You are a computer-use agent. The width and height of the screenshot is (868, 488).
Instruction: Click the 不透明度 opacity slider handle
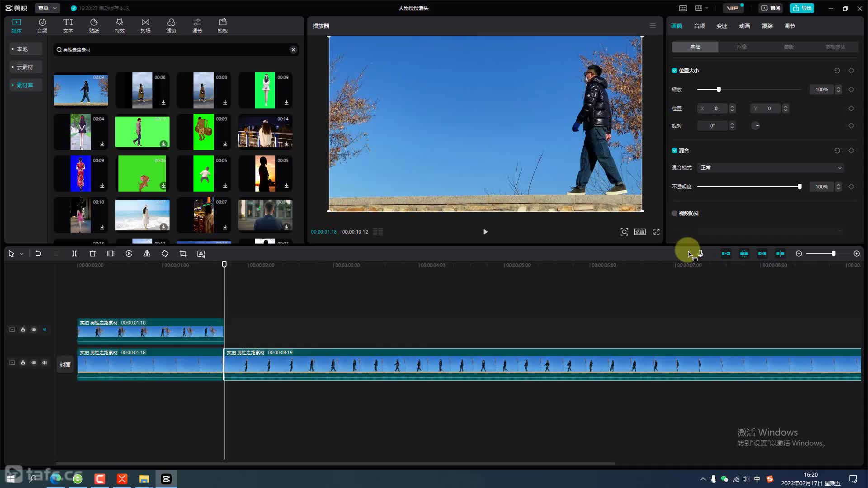pyautogui.click(x=800, y=187)
